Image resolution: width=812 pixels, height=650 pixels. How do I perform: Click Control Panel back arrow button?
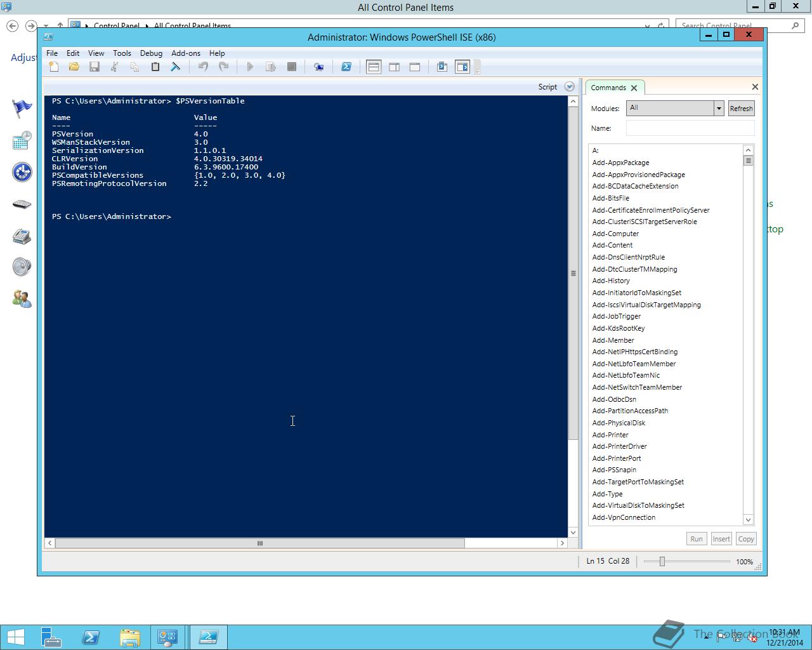(12, 26)
